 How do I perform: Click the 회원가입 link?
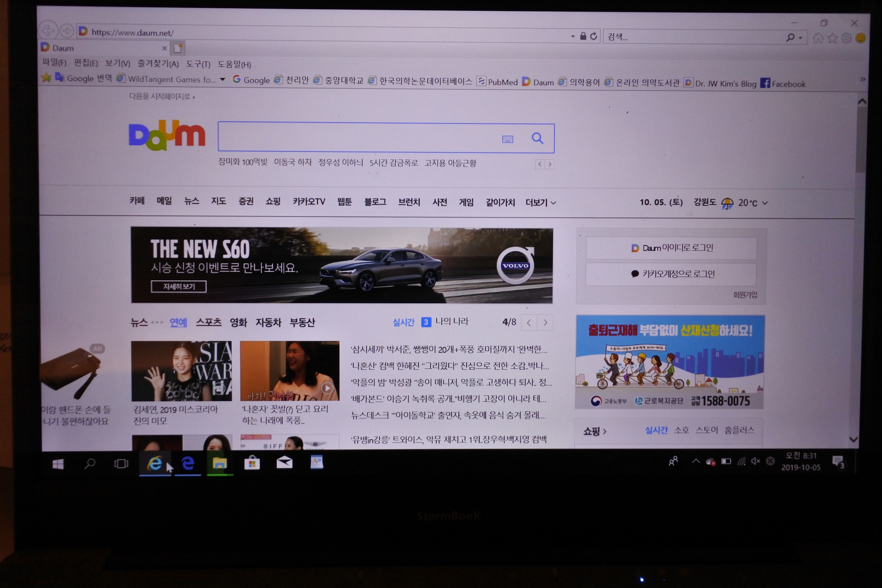[745, 295]
